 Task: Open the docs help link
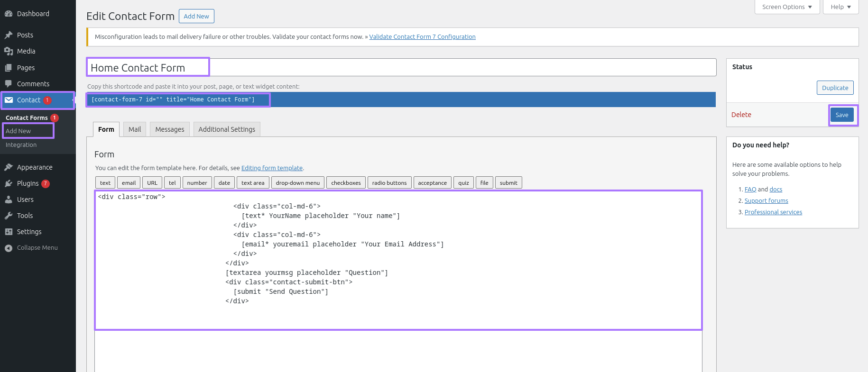(776, 189)
